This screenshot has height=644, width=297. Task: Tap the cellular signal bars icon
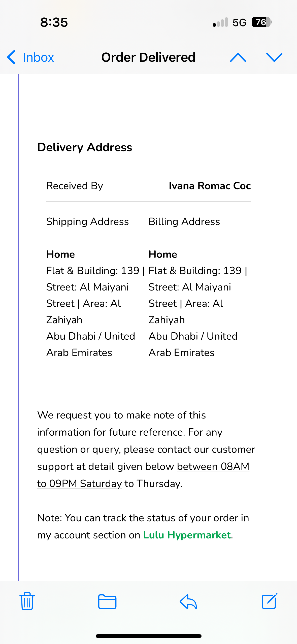point(220,22)
